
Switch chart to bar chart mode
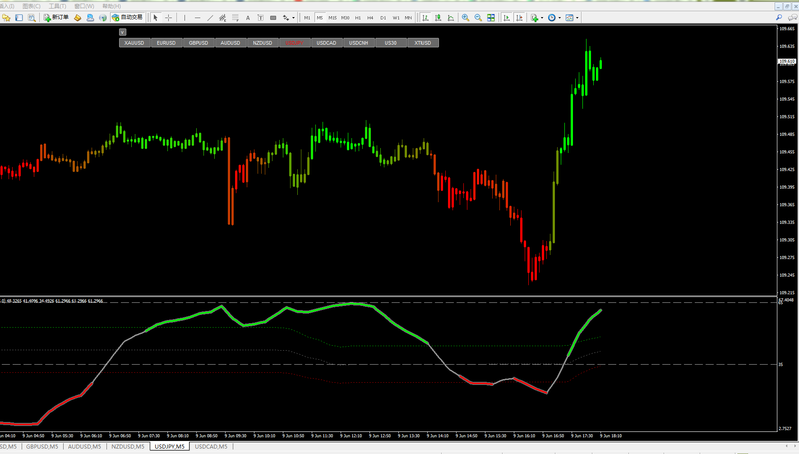(x=425, y=18)
